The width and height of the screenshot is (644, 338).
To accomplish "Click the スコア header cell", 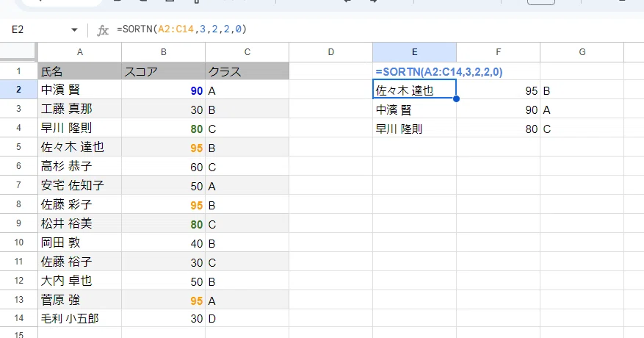I will [164, 71].
